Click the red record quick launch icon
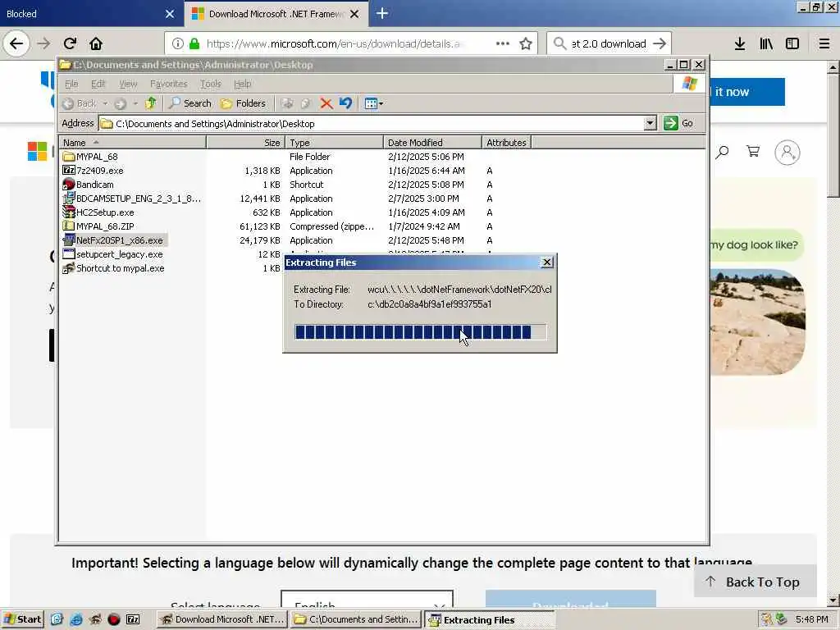 pyautogui.click(x=113, y=619)
